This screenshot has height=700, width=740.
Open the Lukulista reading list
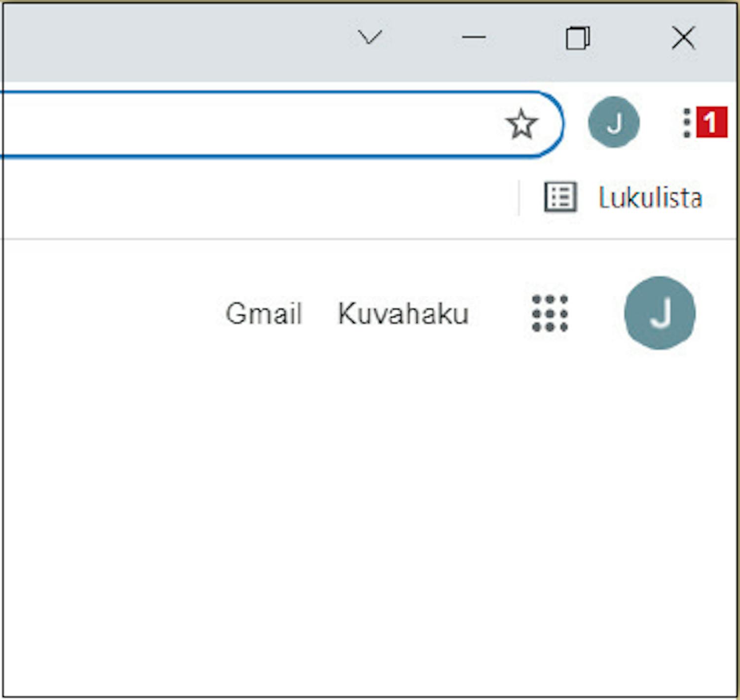pyautogui.click(x=624, y=197)
